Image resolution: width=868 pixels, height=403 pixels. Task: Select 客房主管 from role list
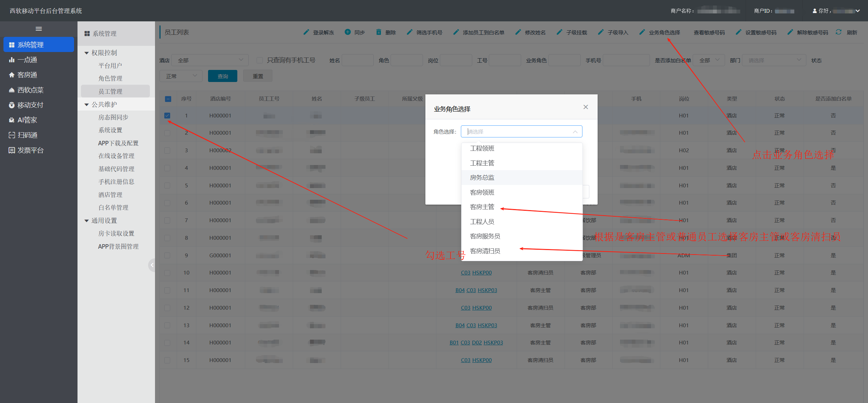pos(482,207)
